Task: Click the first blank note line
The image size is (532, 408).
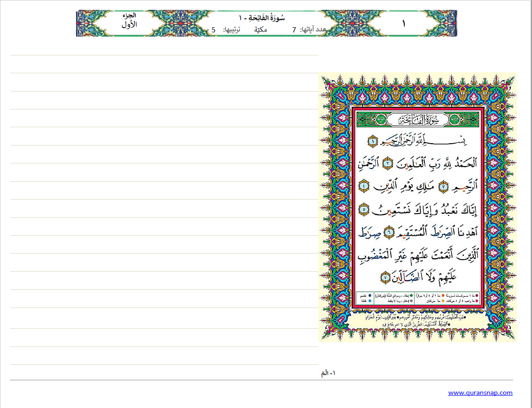Action: coord(164,64)
